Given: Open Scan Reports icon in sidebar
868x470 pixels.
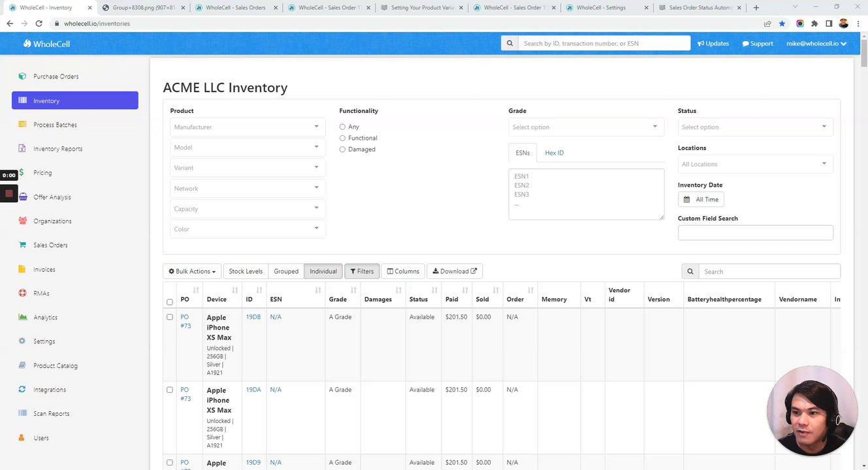Looking at the screenshot, I should click(22, 414).
